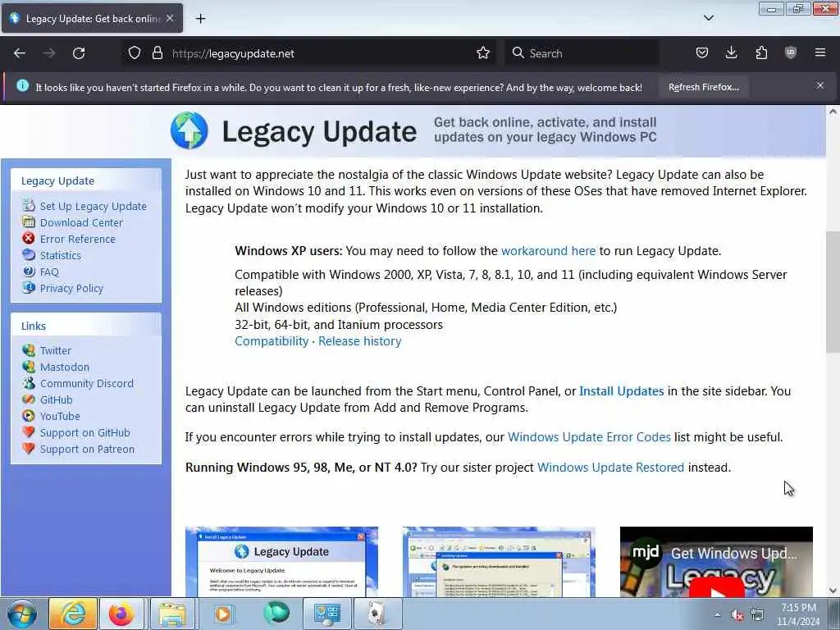Screen dimensions: 840x630
Task: Open Windows Media Player on the taskbar
Action: point(223,614)
